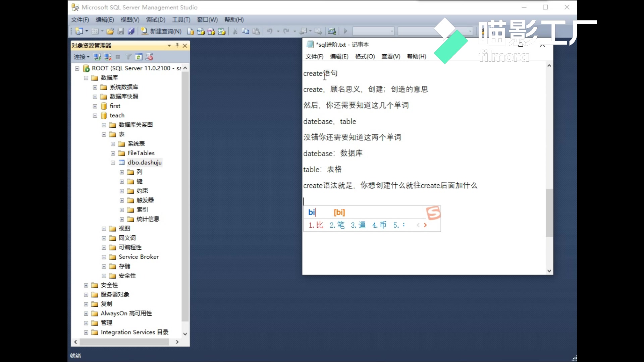Open the Object Explorer window position dropdown

click(x=169, y=46)
